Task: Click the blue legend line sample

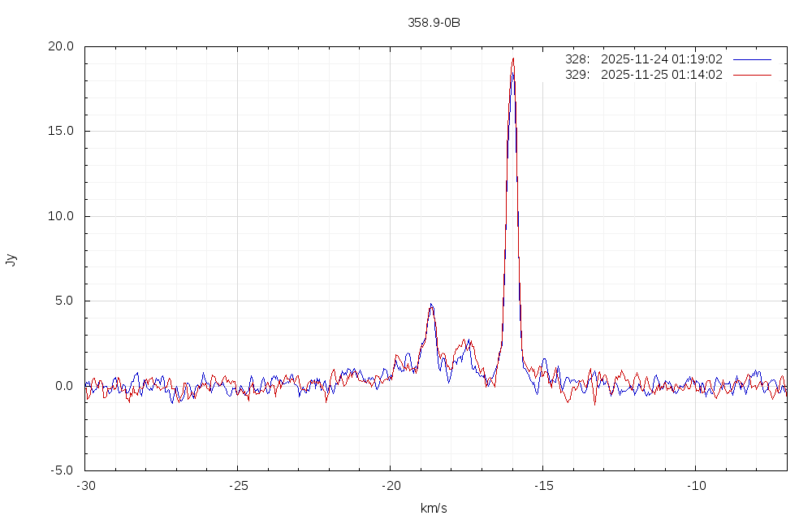Action: pyautogui.click(x=751, y=59)
